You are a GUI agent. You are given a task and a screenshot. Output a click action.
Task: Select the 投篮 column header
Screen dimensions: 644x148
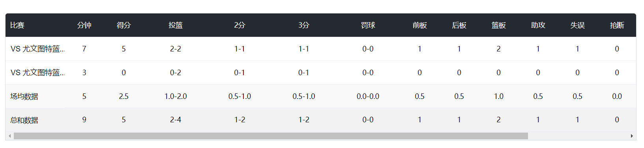176,25
